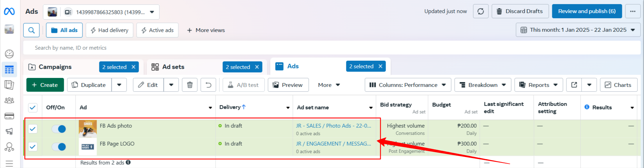Open Audiences icon in sidebar

(9, 100)
